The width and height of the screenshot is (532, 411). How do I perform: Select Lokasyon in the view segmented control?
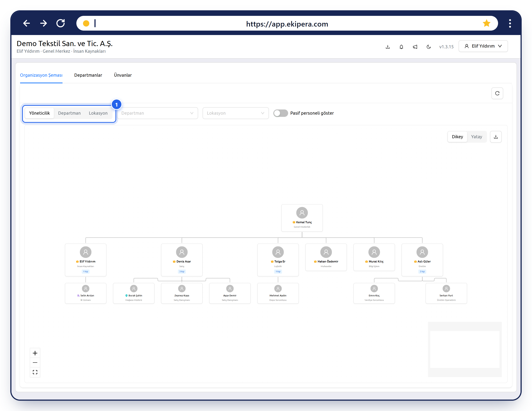click(x=98, y=113)
